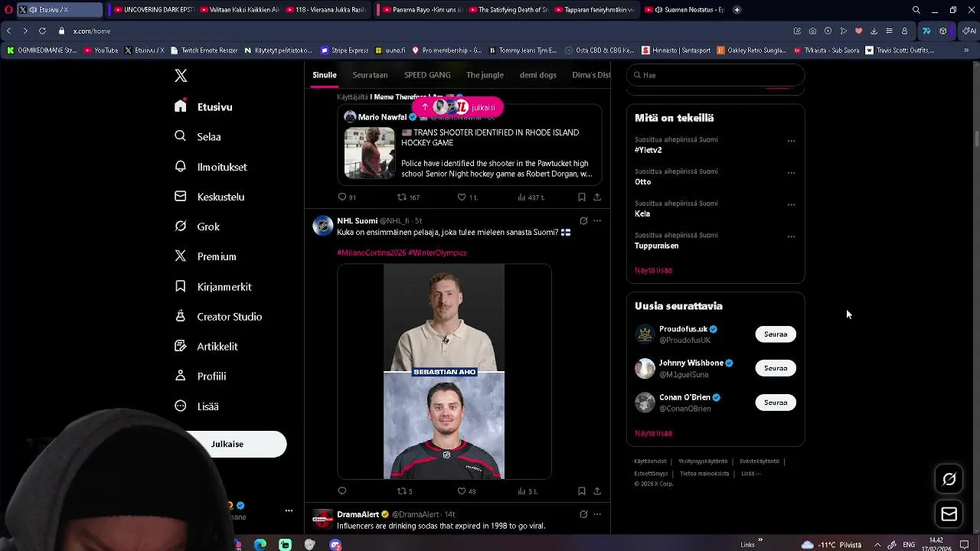Open Grok from the sidebar
980x551 pixels.
pos(197,227)
